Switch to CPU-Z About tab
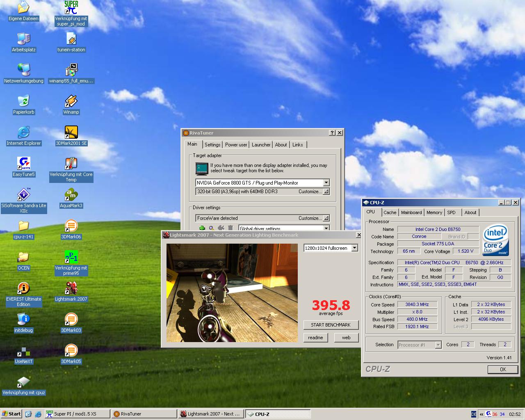This screenshot has width=525, height=420. click(x=470, y=212)
